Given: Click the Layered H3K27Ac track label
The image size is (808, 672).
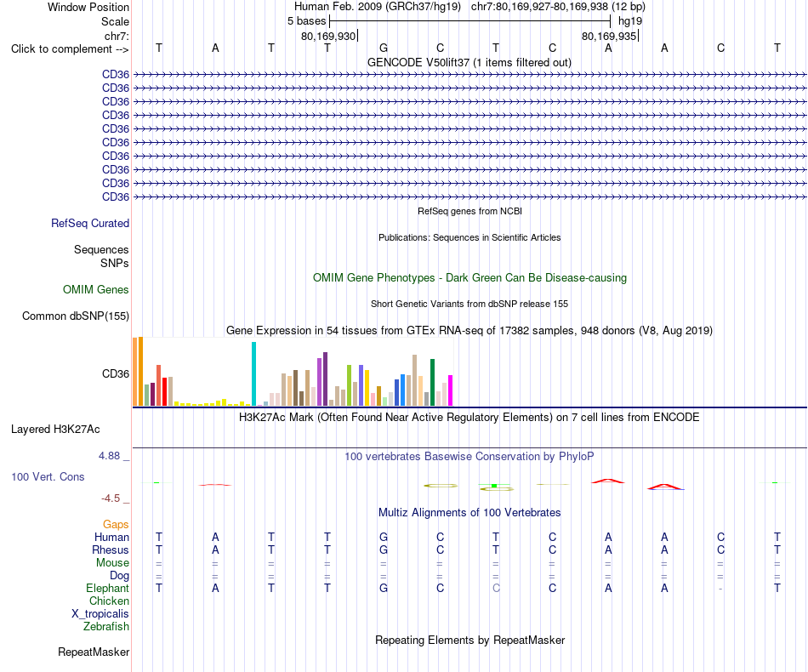Looking at the screenshot, I should 55,430.
